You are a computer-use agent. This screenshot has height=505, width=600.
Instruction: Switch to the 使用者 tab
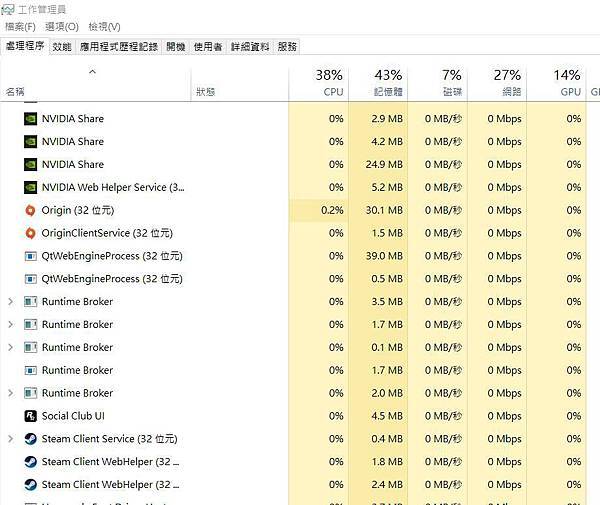tap(208, 47)
